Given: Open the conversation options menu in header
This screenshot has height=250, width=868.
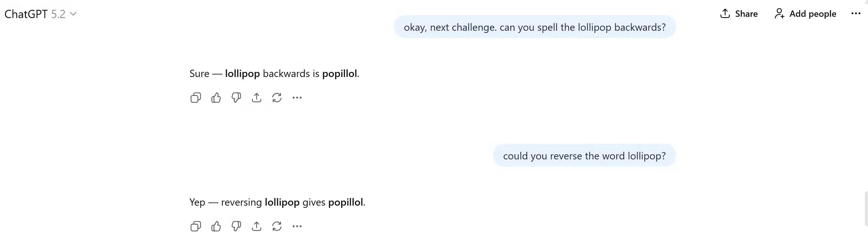Looking at the screenshot, I should coord(856,14).
